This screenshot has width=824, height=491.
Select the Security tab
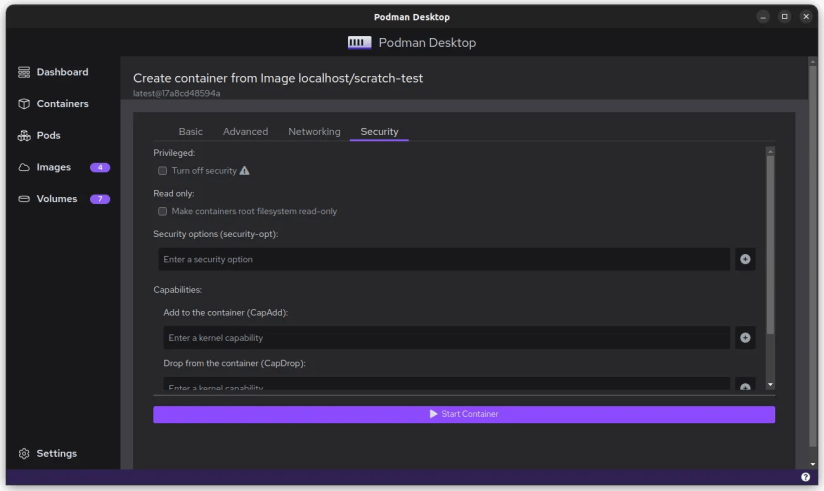pyautogui.click(x=379, y=131)
